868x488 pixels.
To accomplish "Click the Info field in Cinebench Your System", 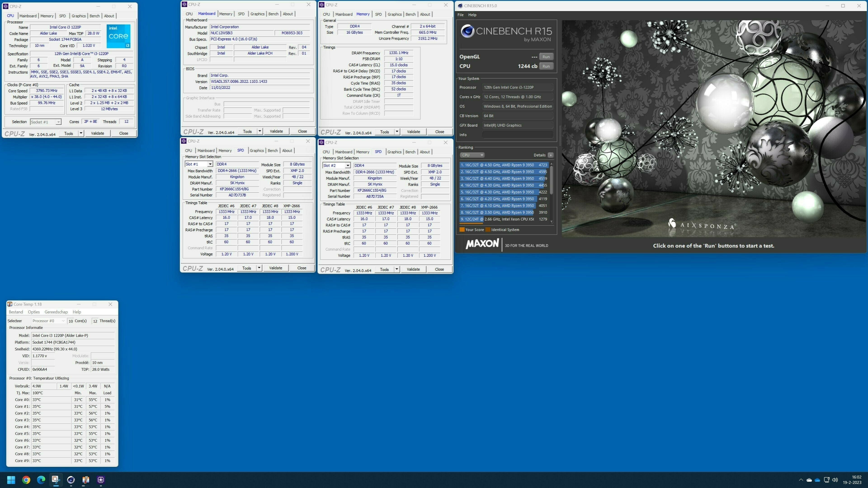I will 517,135.
